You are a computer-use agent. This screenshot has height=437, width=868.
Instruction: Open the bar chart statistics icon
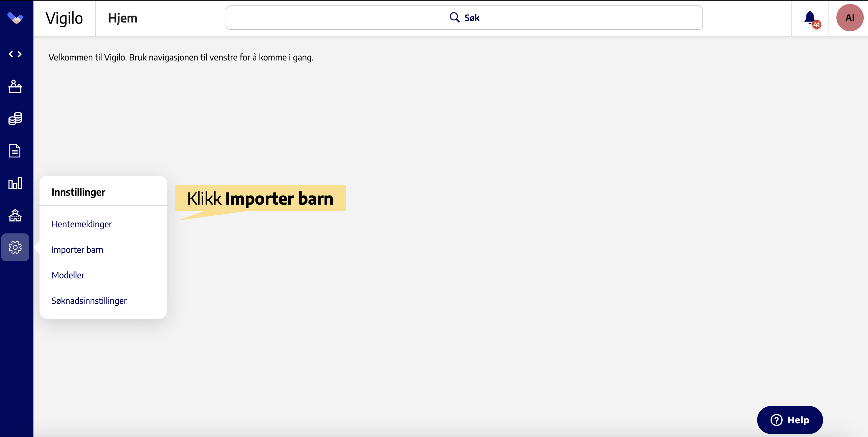(x=15, y=183)
